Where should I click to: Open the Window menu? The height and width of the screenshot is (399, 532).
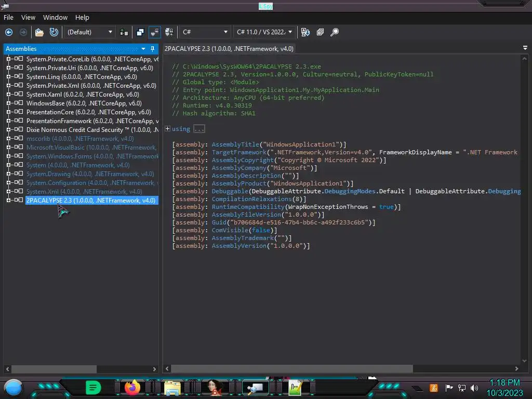55,17
